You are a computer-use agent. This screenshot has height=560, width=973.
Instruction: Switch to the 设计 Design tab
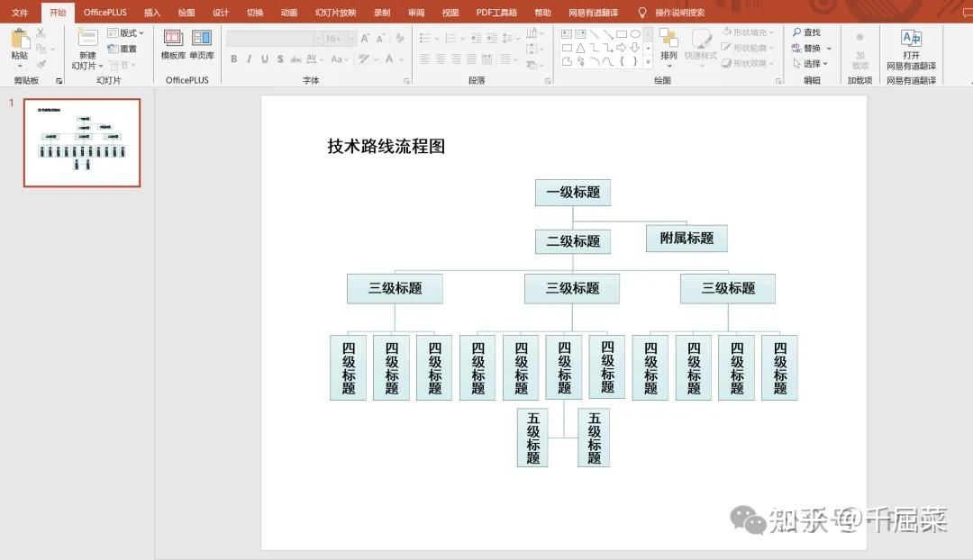[221, 13]
